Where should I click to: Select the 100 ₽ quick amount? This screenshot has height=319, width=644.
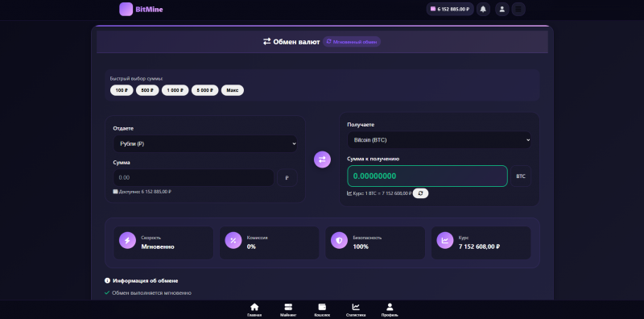(x=122, y=90)
